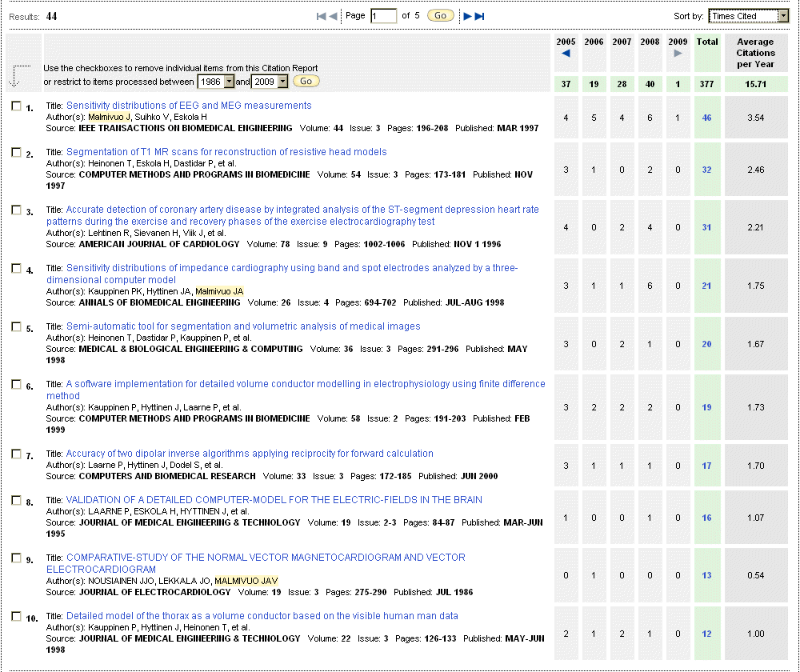Show earlier years with blue arrow under 2005
The width and height of the screenshot is (800, 672).
pos(566,54)
